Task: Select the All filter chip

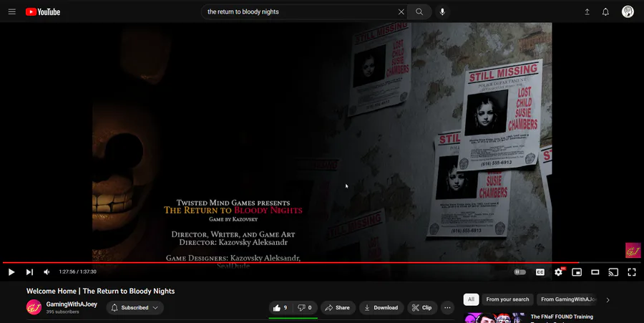Action: tap(471, 299)
